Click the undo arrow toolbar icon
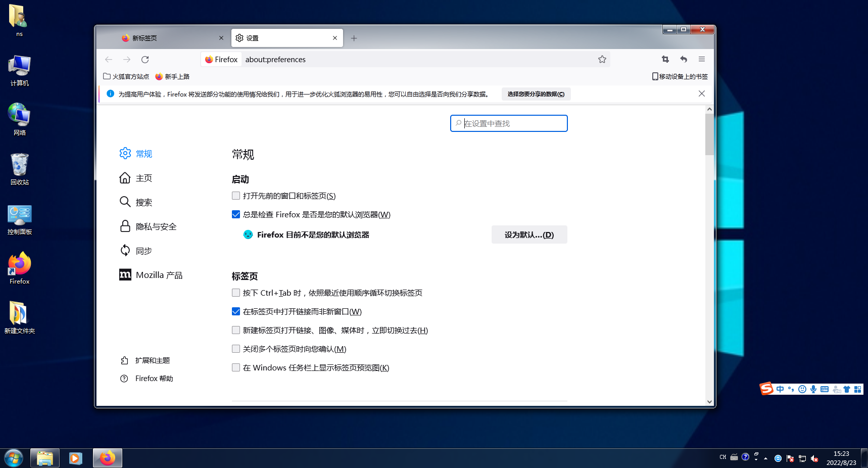This screenshot has height=468, width=868. tap(684, 59)
